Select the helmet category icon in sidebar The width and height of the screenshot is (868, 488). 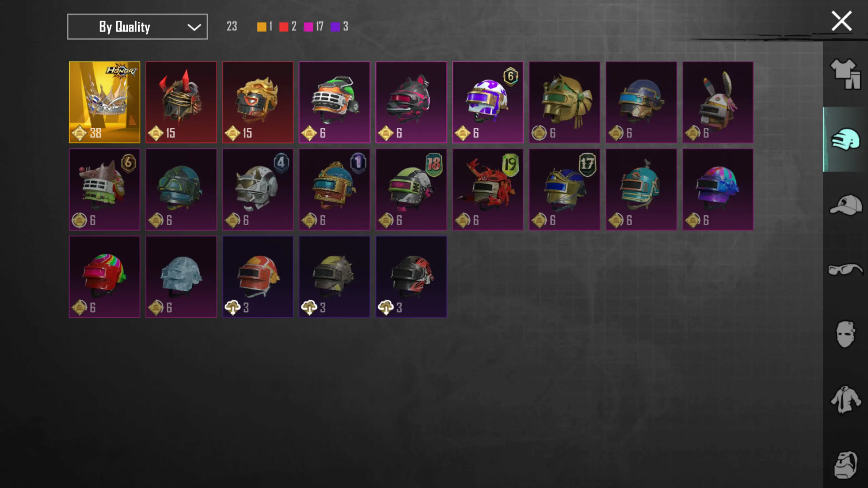[845, 139]
